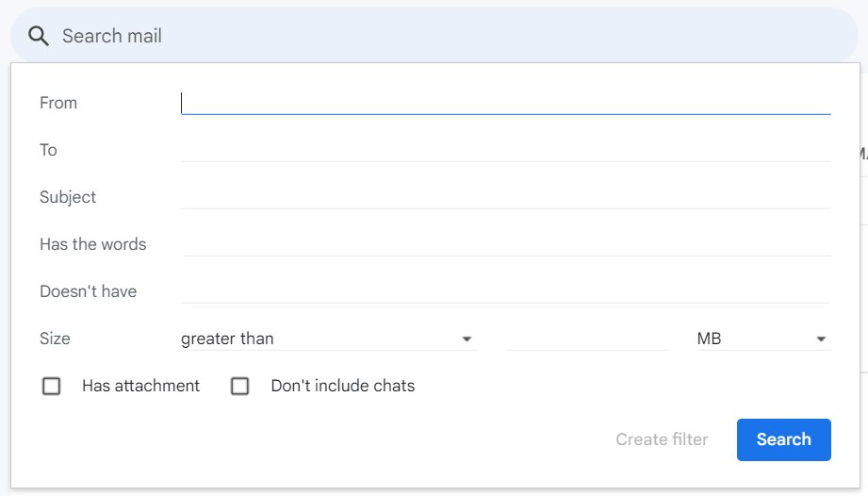The image size is (868, 496).
Task: Tick the Has attachment checkbox
Action: click(52, 386)
